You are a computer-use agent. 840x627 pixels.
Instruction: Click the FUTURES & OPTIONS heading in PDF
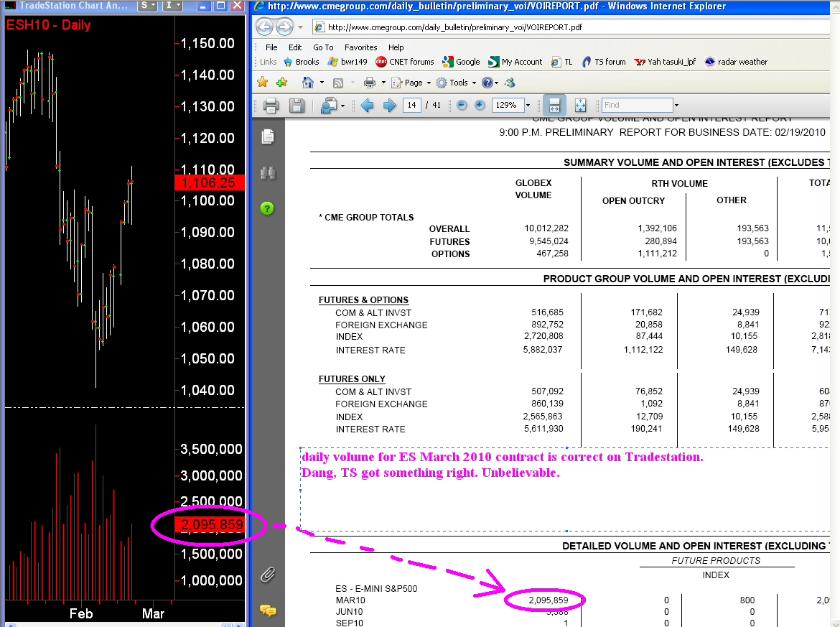pyautogui.click(x=363, y=300)
